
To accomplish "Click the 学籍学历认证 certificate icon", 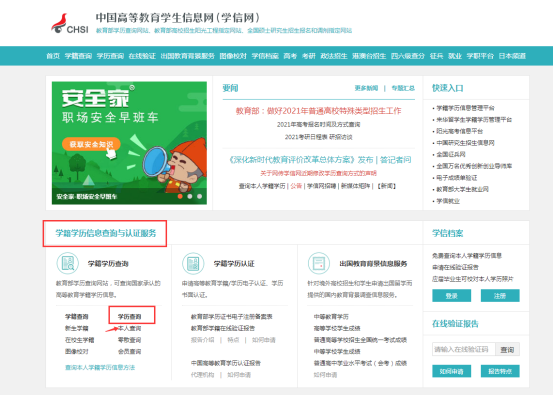I will [193, 263].
